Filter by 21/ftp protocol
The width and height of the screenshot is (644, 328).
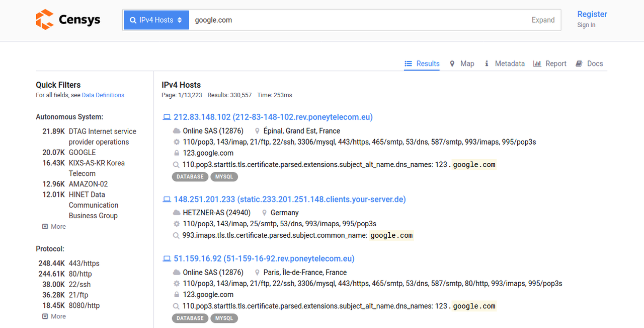(78, 295)
